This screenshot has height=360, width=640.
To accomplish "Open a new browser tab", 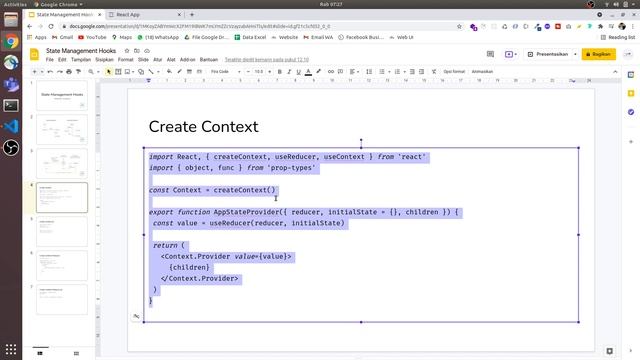I will click(192, 15).
